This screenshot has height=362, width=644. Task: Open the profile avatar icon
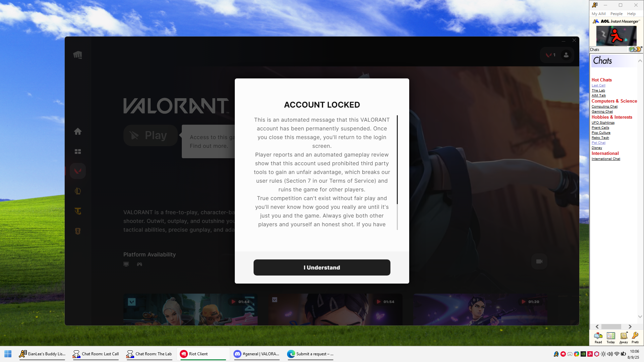click(566, 55)
